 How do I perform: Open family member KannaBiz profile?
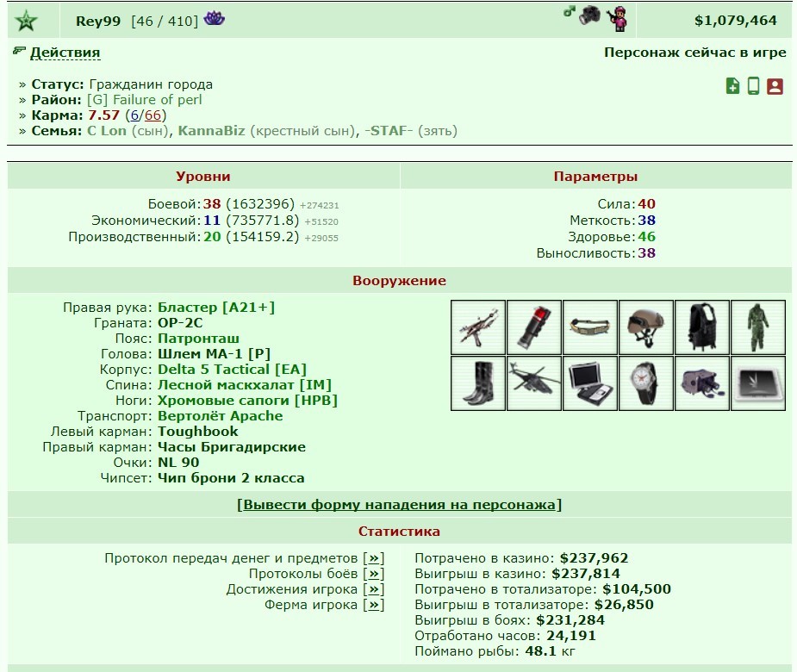(211, 131)
